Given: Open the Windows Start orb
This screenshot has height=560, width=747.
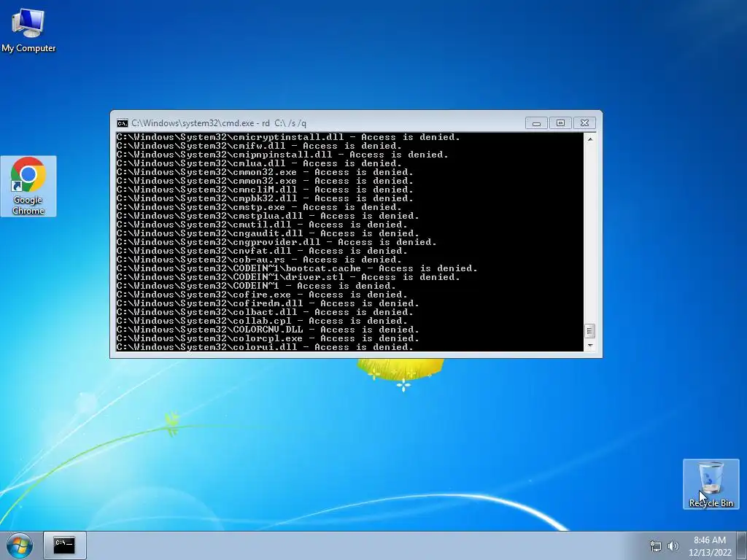Looking at the screenshot, I should click(x=20, y=545).
